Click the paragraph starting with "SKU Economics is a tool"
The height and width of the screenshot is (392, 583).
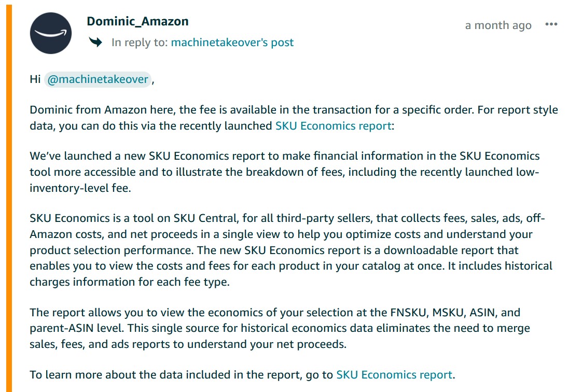[x=291, y=250]
